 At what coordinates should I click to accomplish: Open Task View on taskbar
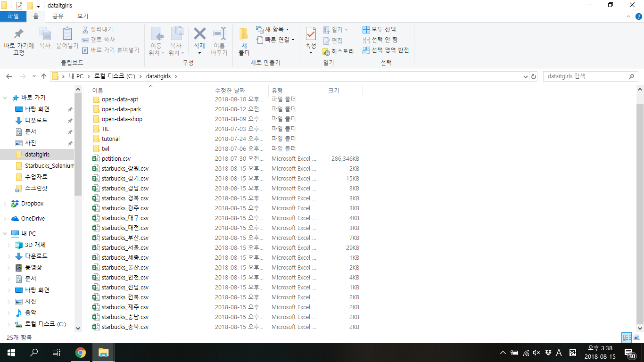point(57,353)
